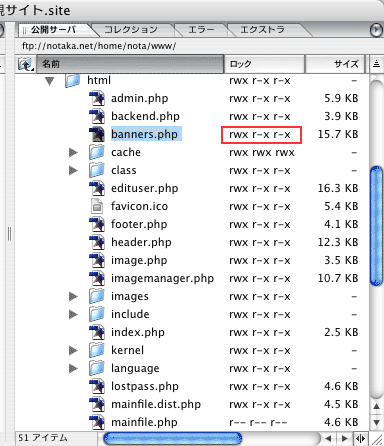This screenshot has width=384, height=446.
Task: Expand the class folder
Action: point(73,171)
